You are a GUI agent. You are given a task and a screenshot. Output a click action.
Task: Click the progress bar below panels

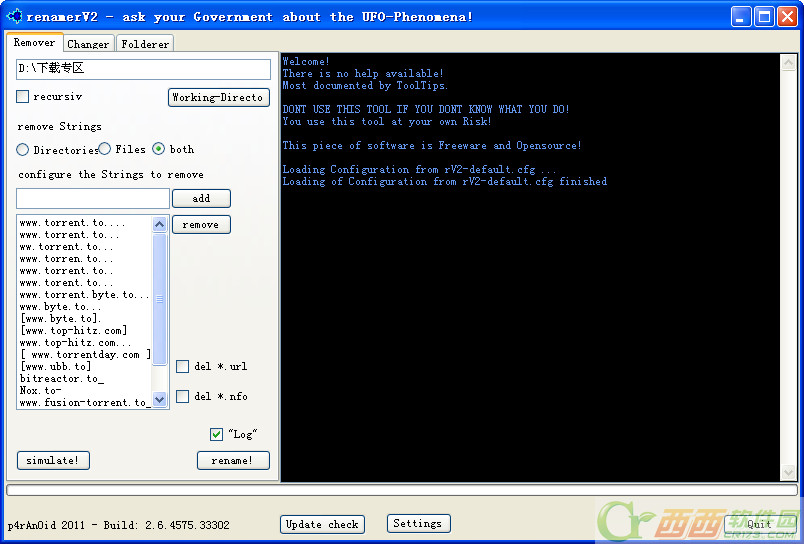[402, 490]
